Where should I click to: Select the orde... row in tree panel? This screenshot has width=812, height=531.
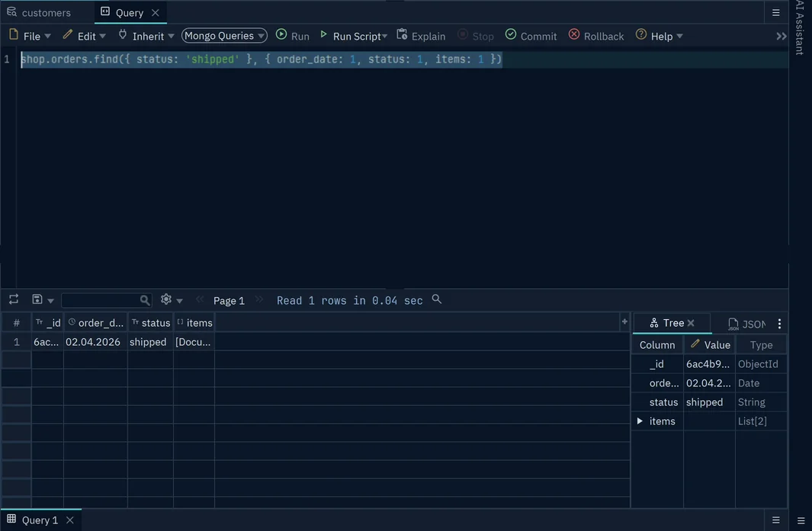click(x=709, y=383)
